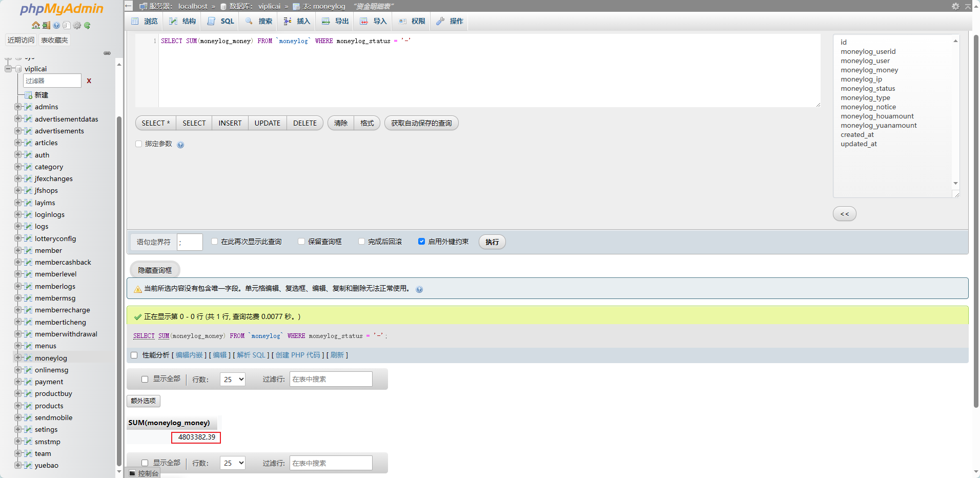
Task: Switch to the 结构 tab
Action: [x=183, y=21]
